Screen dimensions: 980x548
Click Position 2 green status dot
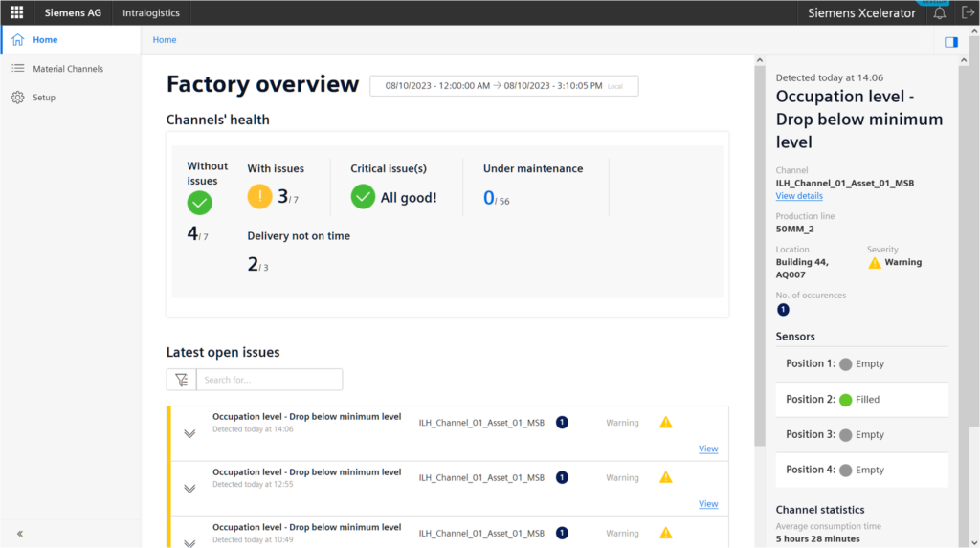pos(846,400)
